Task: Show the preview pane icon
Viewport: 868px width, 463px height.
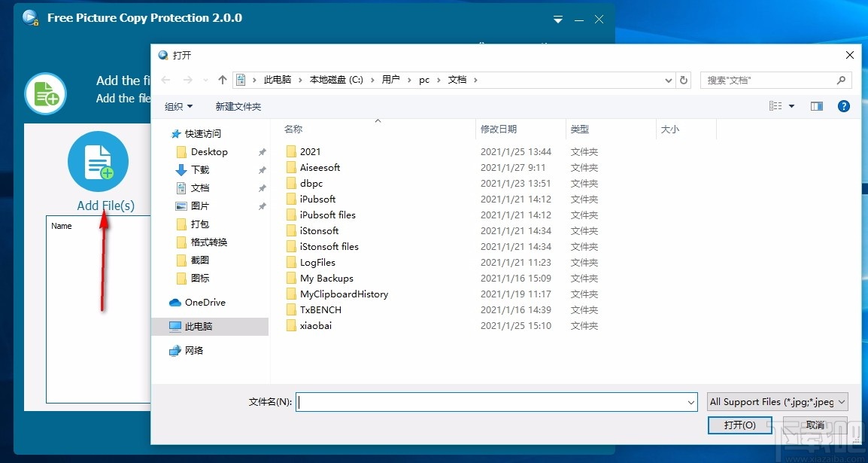Action: (817, 106)
